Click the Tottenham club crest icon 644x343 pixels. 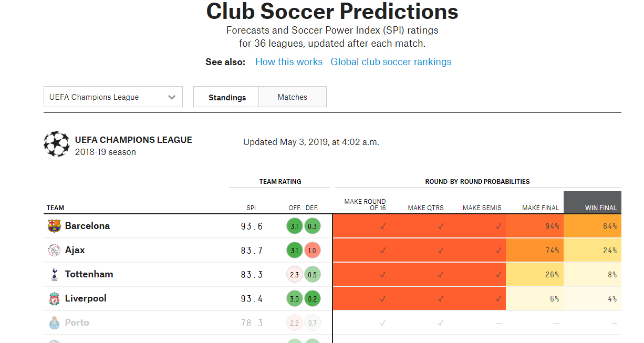(54, 275)
